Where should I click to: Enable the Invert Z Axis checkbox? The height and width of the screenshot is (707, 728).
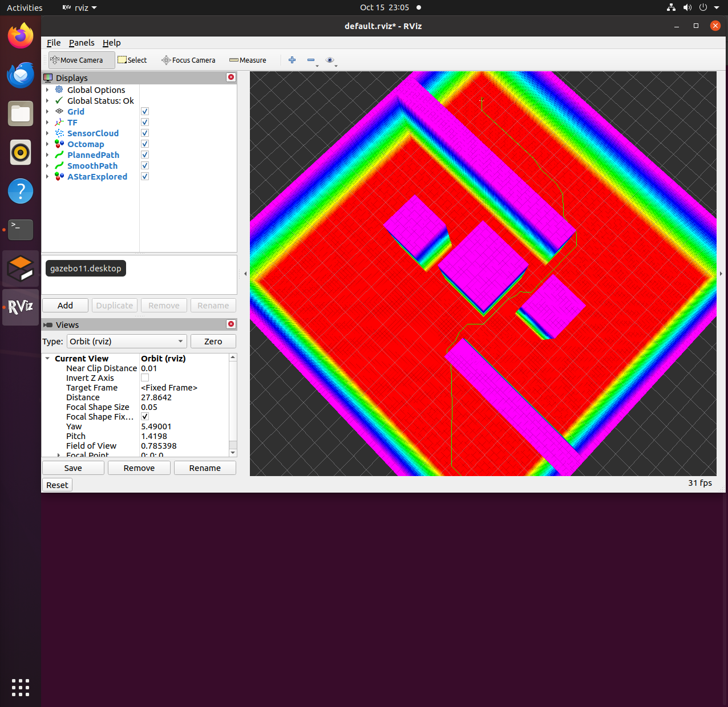point(145,377)
